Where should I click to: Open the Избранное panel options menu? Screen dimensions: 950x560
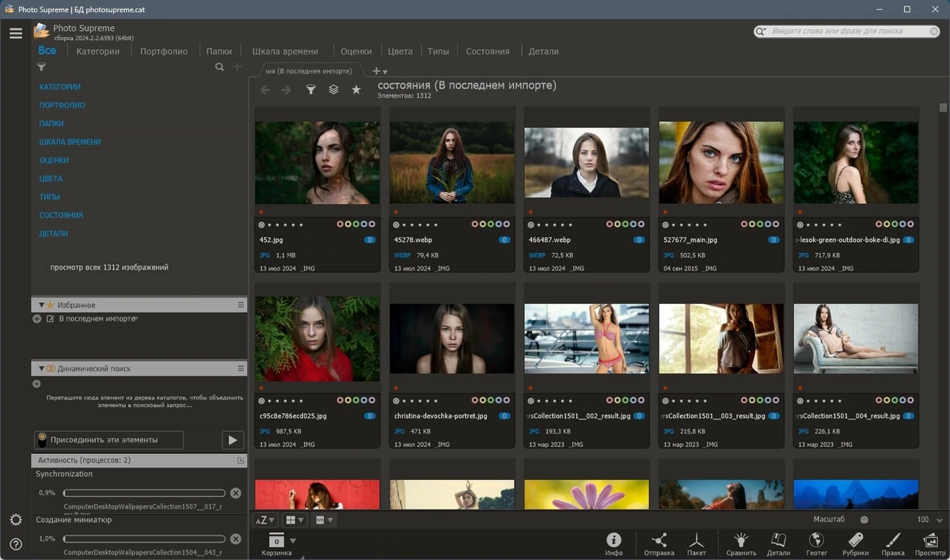pyautogui.click(x=241, y=305)
